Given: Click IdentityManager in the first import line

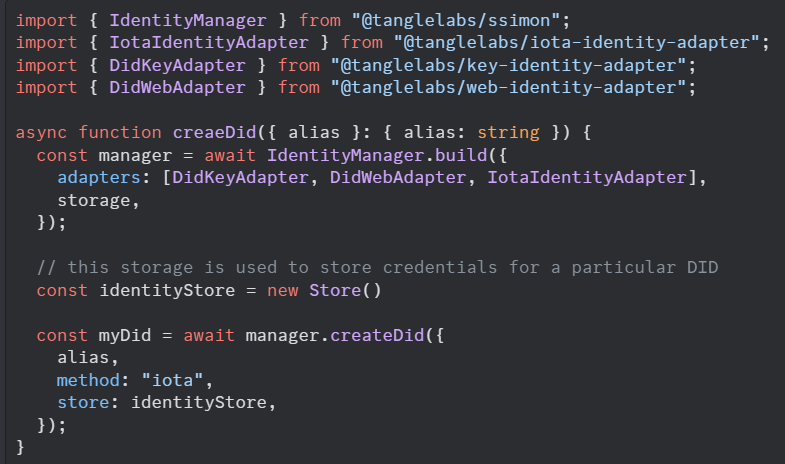Looking at the screenshot, I should tap(188, 21).
